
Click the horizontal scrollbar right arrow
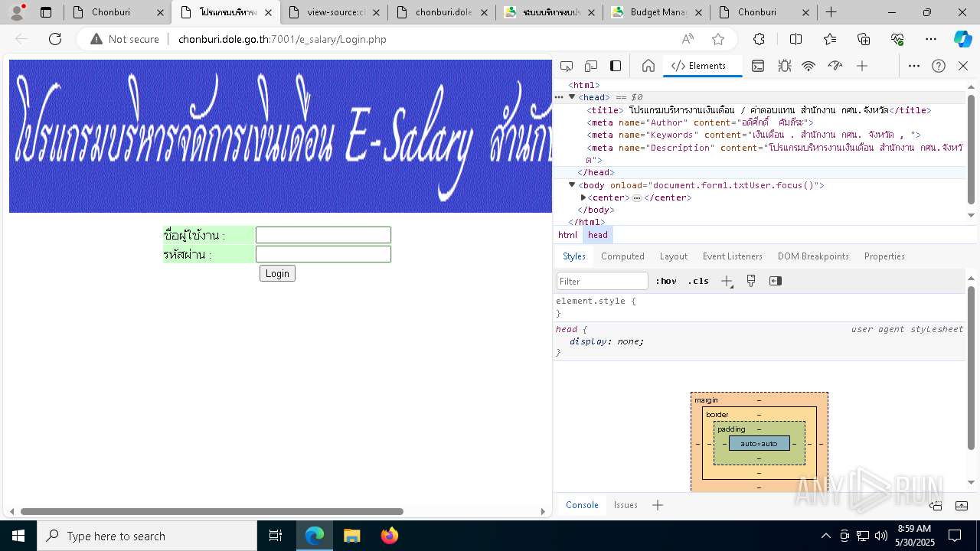tap(543, 511)
